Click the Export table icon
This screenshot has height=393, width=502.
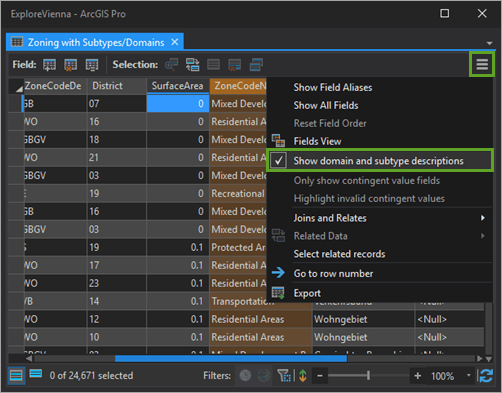pos(278,293)
